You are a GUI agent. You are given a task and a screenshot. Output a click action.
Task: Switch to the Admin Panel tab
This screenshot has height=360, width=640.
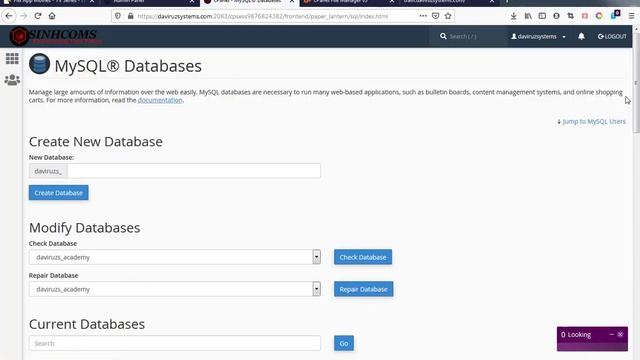149,2
